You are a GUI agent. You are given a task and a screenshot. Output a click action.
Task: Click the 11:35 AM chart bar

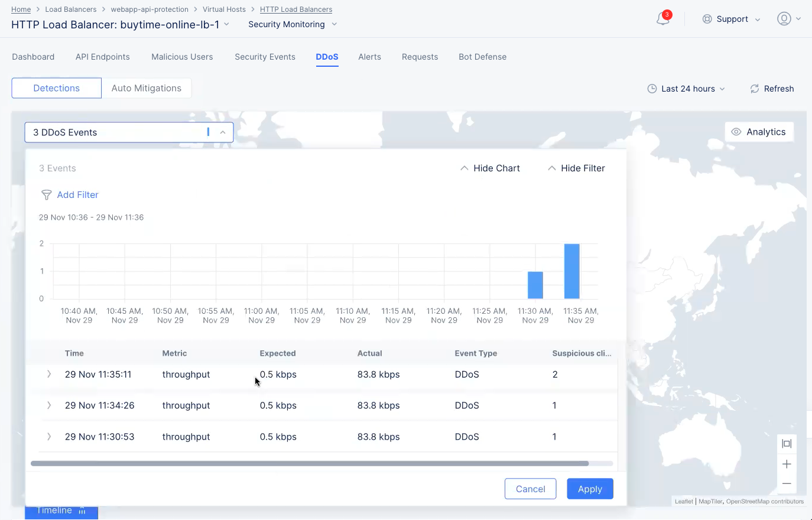[x=571, y=271]
